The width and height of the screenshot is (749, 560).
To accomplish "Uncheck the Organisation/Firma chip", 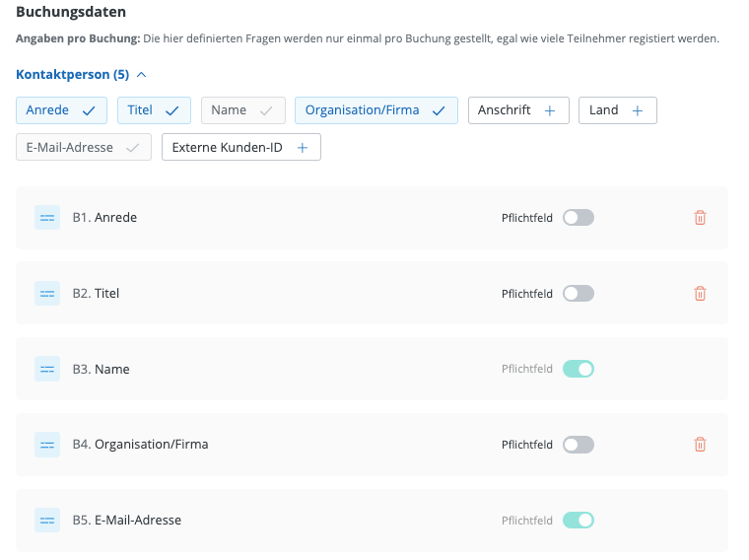I will pos(374,110).
